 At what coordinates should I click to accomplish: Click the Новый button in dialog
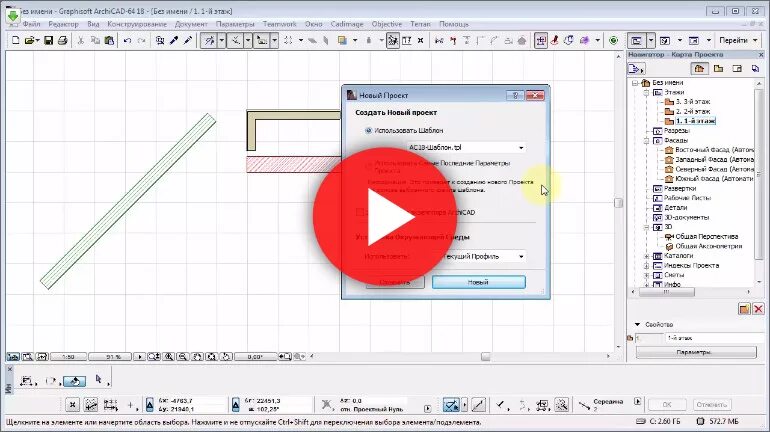[478, 282]
